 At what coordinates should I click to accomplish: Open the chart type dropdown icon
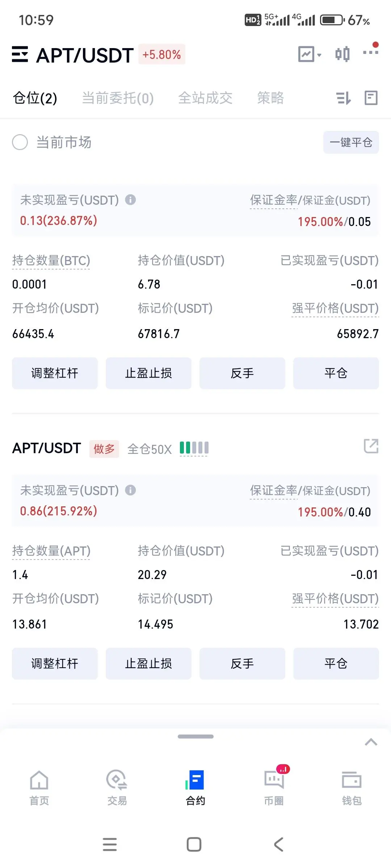(x=310, y=54)
